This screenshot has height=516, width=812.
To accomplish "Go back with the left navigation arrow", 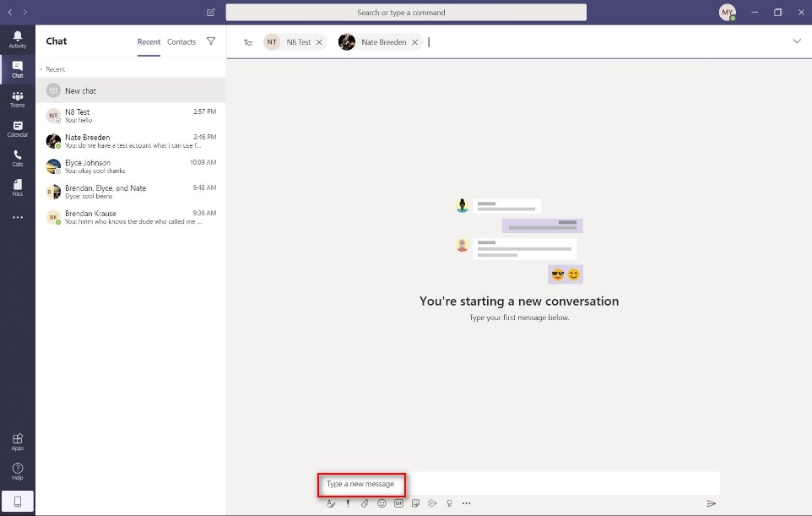I will (10, 12).
